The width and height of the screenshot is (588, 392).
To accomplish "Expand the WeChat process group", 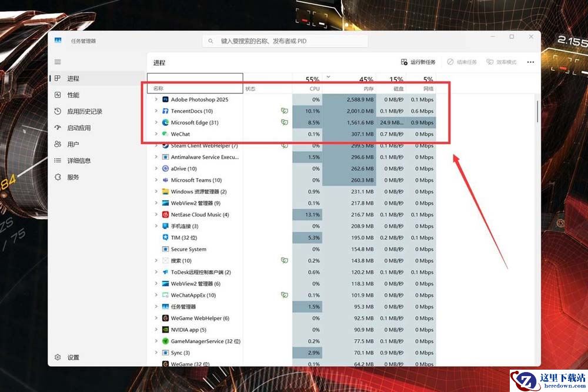I will tap(156, 134).
